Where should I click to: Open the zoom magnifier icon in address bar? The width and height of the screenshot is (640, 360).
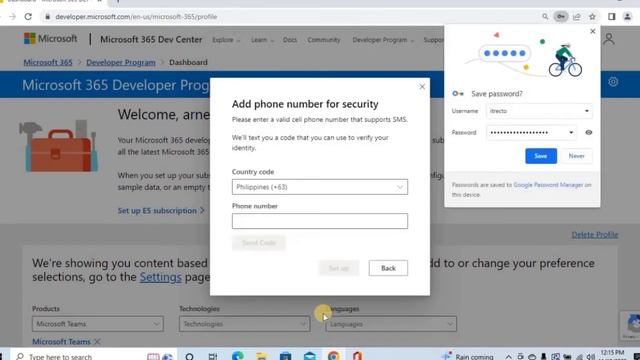pyautogui.click(x=545, y=17)
